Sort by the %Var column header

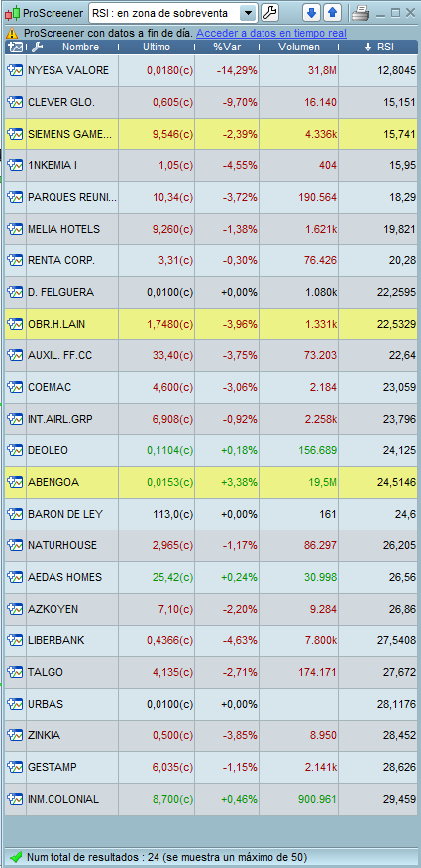point(226,48)
